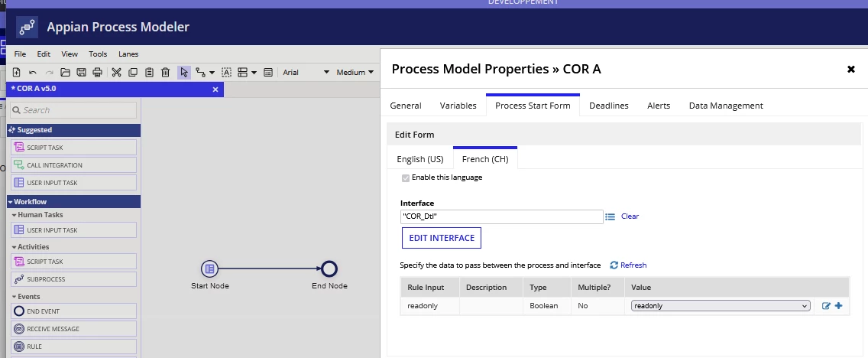Click the palette Search field

coord(73,110)
